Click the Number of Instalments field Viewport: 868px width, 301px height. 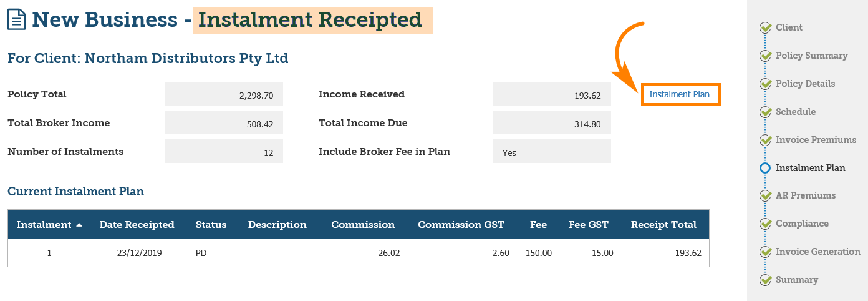(224, 152)
